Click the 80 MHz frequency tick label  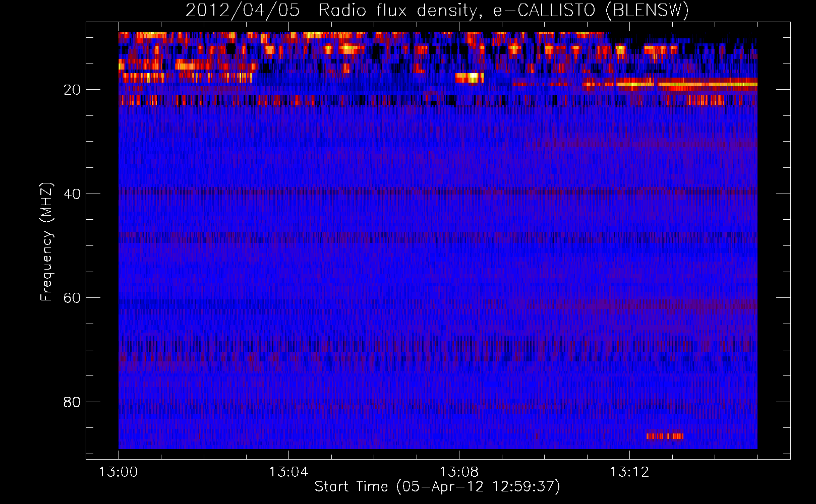(72, 402)
